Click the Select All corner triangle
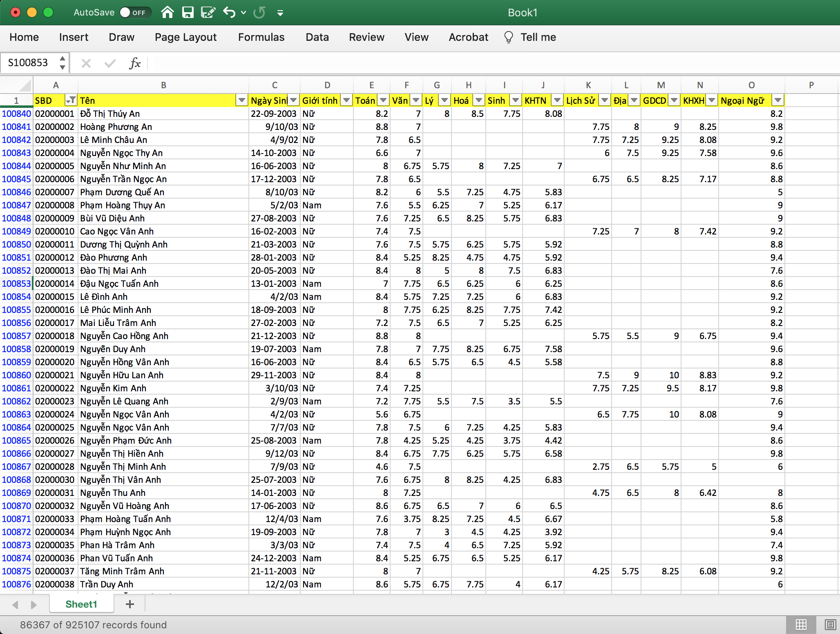Viewport: 840px width, 634px height. [x=25, y=86]
